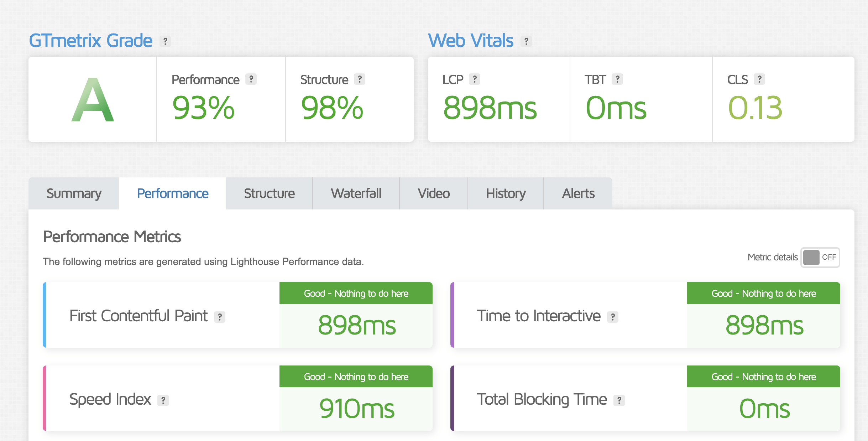Click the GTmetrix Grade help icon

[x=165, y=41]
